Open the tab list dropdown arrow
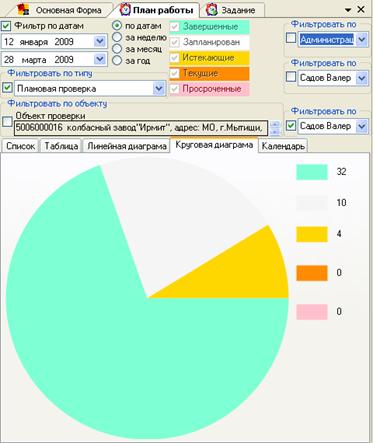 pos(348,10)
